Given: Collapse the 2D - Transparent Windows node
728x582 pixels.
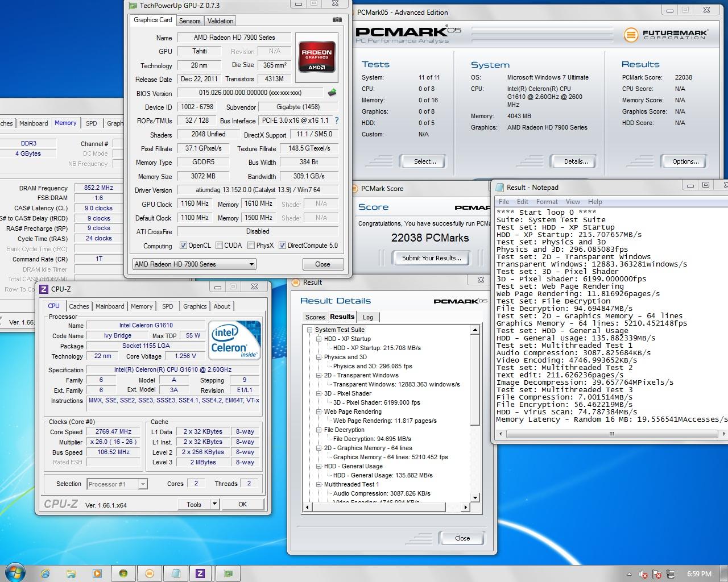Looking at the screenshot, I should click(x=319, y=375).
